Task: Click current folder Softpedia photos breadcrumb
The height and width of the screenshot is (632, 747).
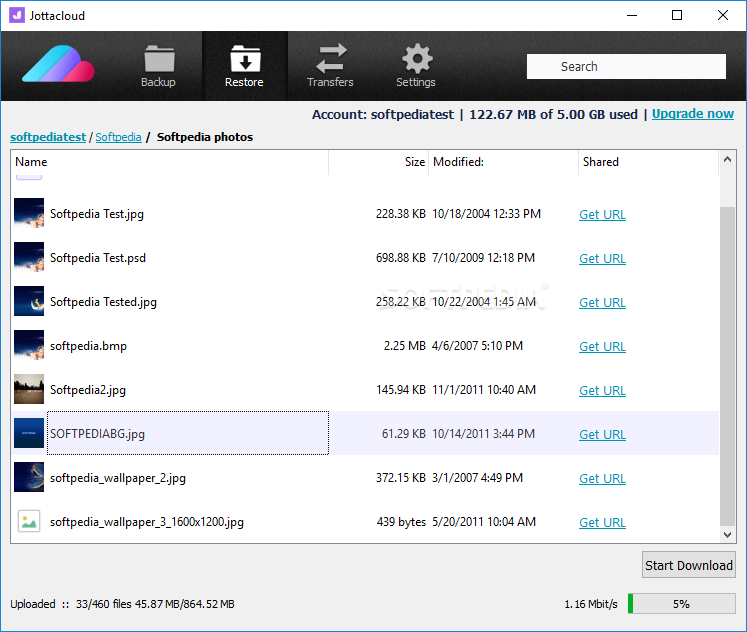Action: point(205,137)
